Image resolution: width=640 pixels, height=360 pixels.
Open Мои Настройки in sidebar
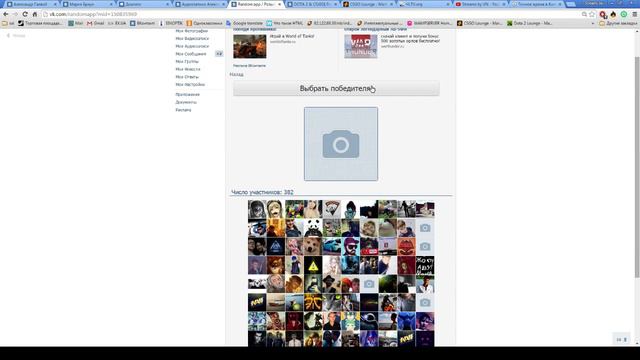click(x=190, y=84)
